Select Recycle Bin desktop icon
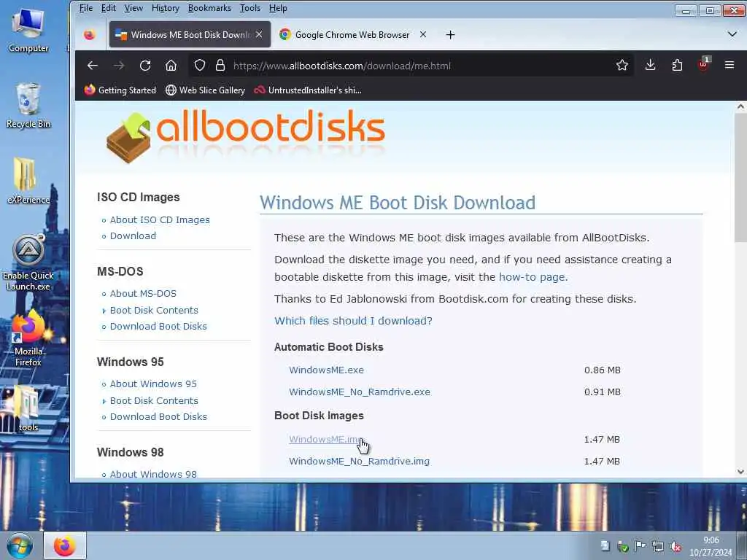The height and width of the screenshot is (560, 747). pyautogui.click(x=28, y=106)
